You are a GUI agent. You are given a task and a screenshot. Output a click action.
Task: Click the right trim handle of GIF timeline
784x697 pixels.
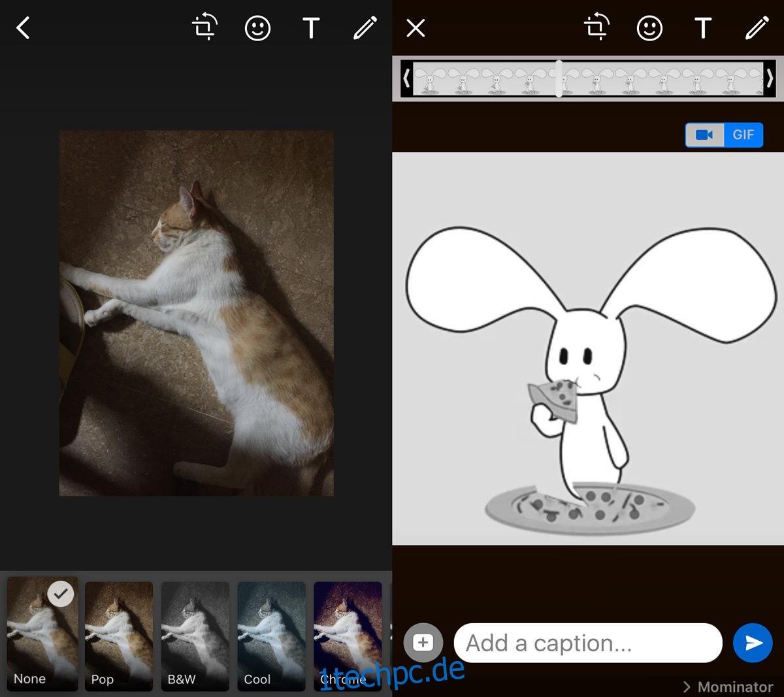point(770,78)
